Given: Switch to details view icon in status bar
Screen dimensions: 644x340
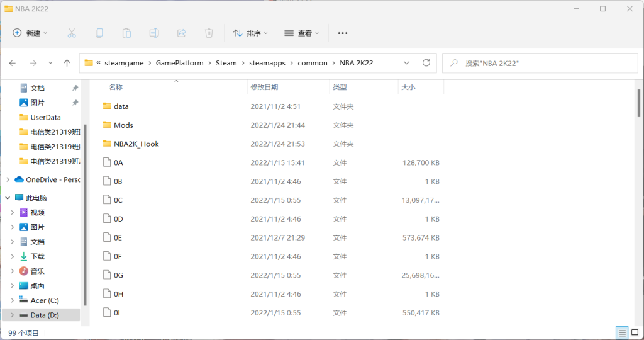Looking at the screenshot, I should pyautogui.click(x=622, y=332).
